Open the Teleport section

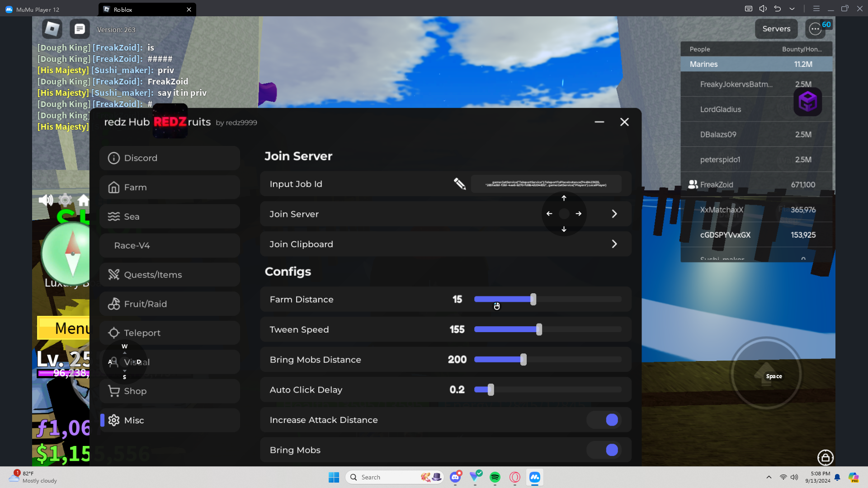(x=170, y=333)
